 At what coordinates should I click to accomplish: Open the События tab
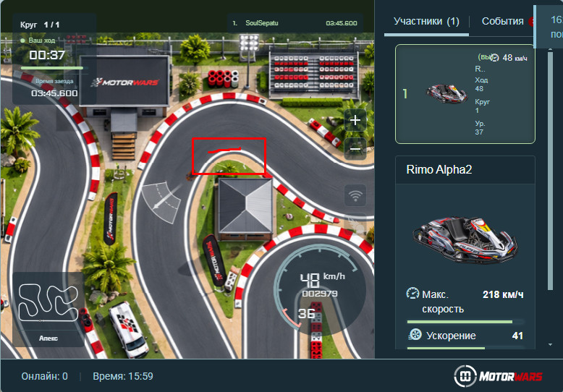pos(502,22)
